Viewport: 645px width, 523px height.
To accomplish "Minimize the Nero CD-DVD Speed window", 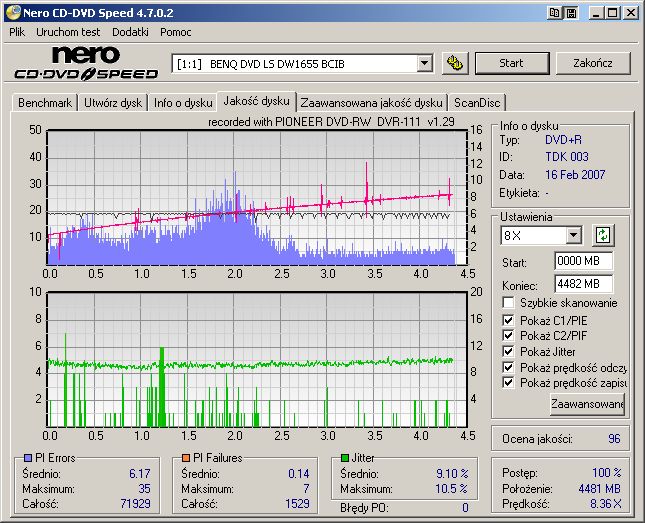I will coord(596,13).
